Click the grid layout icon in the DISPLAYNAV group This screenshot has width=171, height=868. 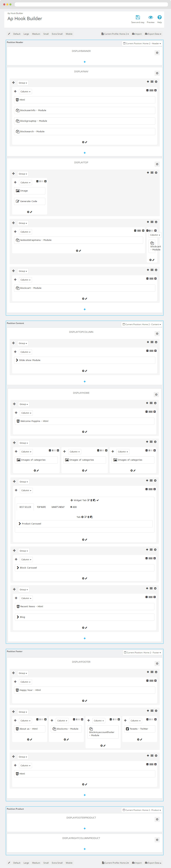152,82
